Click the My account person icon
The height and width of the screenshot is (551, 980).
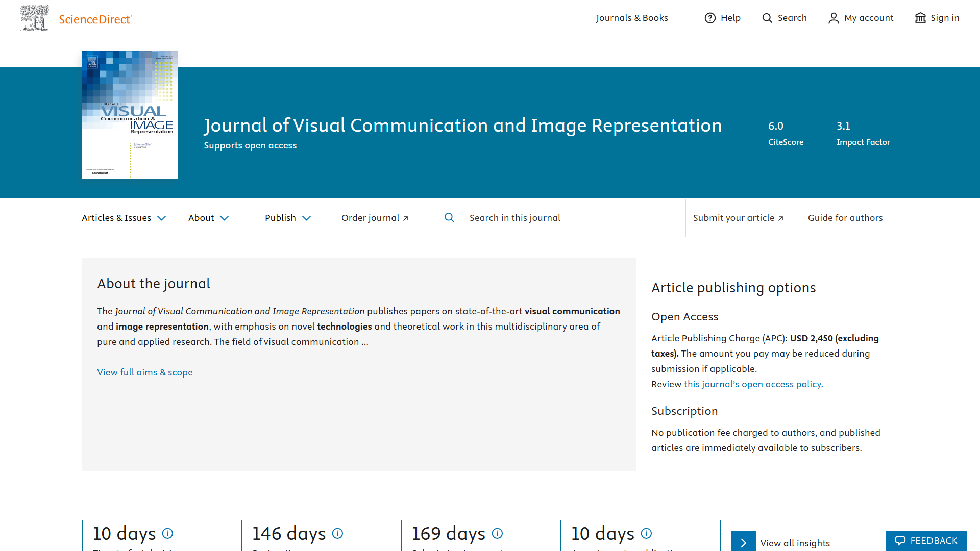[x=834, y=18]
